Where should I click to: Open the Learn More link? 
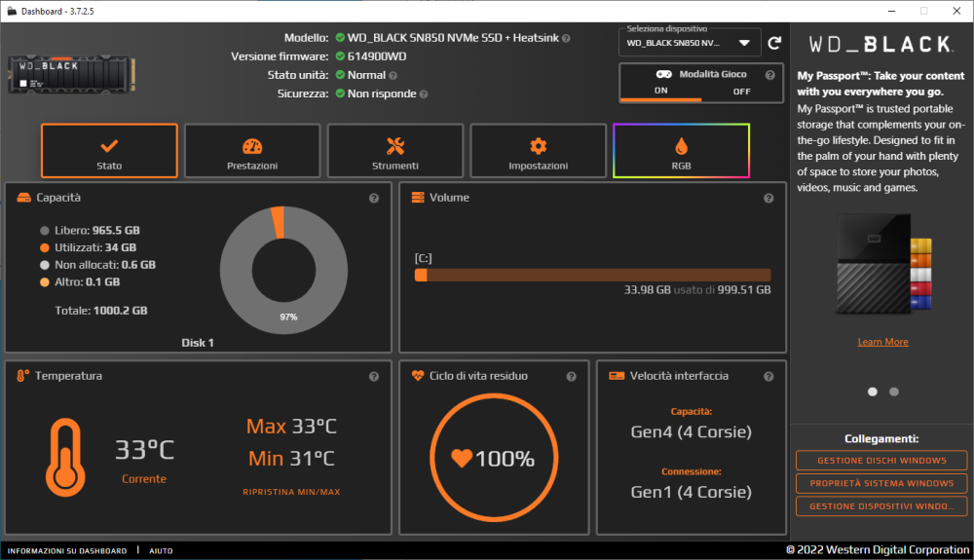tap(882, 342)
